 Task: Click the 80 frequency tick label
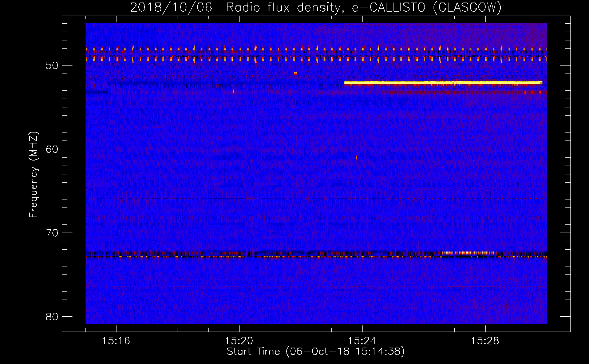52,317
